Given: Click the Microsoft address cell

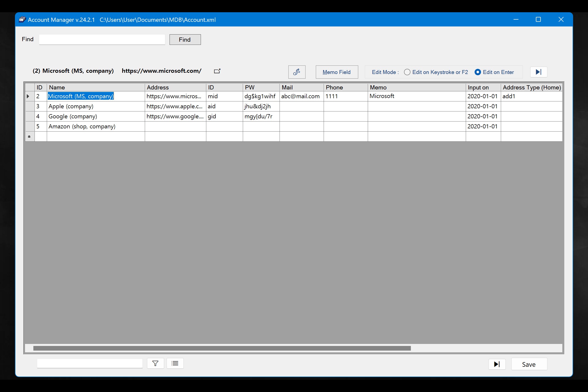Looking at the screenshot, I should tap(175, 96).
